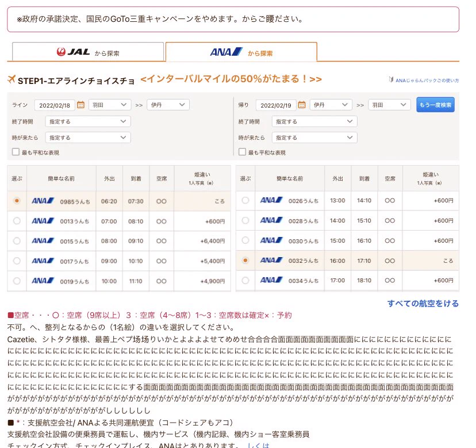Click arrival time 17:10 of flight 0032
Image resolution: width=476 pixels, height=448 pixels.
[364, 261]
